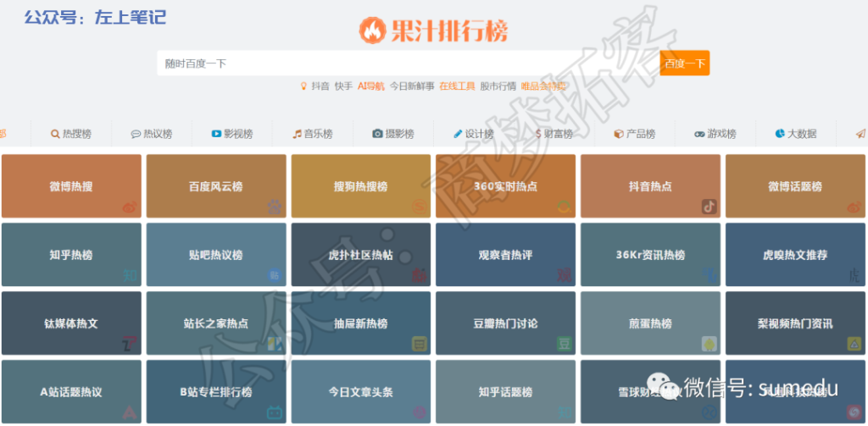
Task: Click the TMT icon on 钛媒体热文 card
Action: click(130, 344)
